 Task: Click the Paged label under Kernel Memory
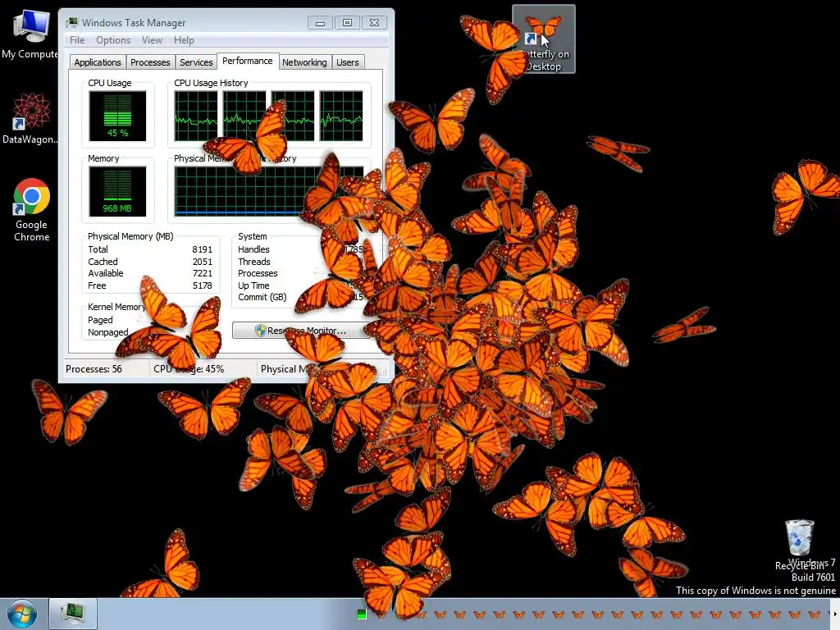[x=100, y=320]
